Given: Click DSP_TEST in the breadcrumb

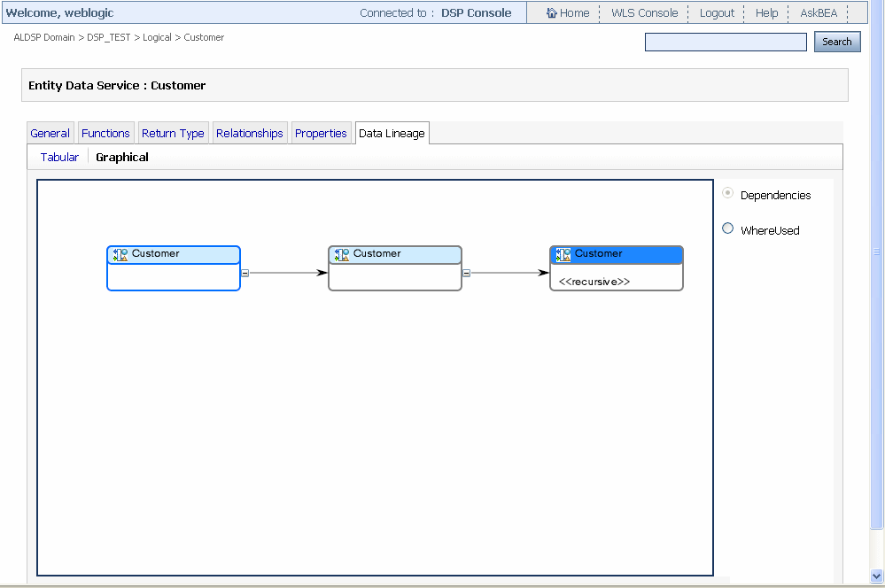Looking at the screenshot, I should pyautogui.click(x=108, y=37).
